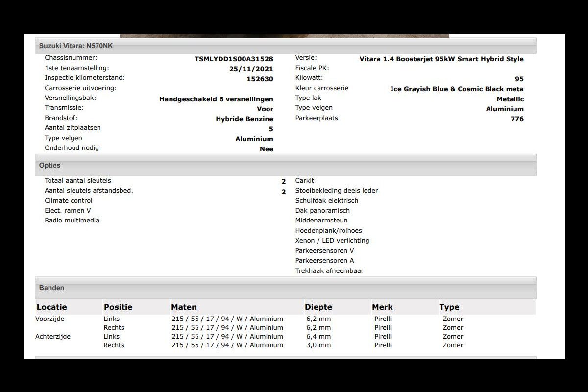This screenshot has width=588, height=392.
Task: Click the vehicle photo strip at top
Action: (x=284, y=35)
